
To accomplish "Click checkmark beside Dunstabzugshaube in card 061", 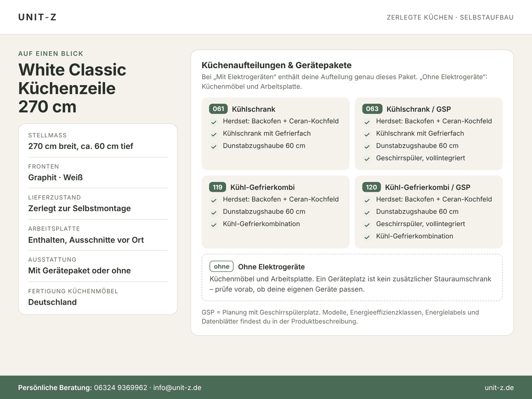I will point(214,147).
